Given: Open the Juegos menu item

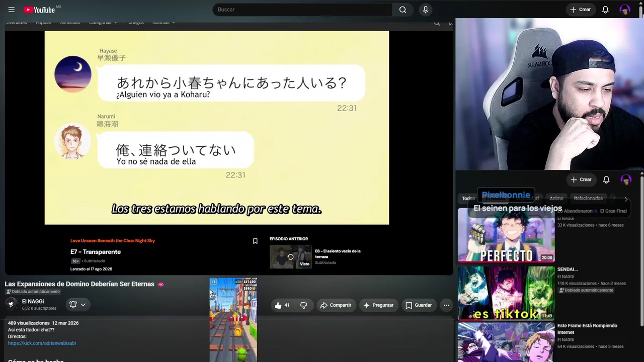Looking at the screenshot, I should pos(136,23).
